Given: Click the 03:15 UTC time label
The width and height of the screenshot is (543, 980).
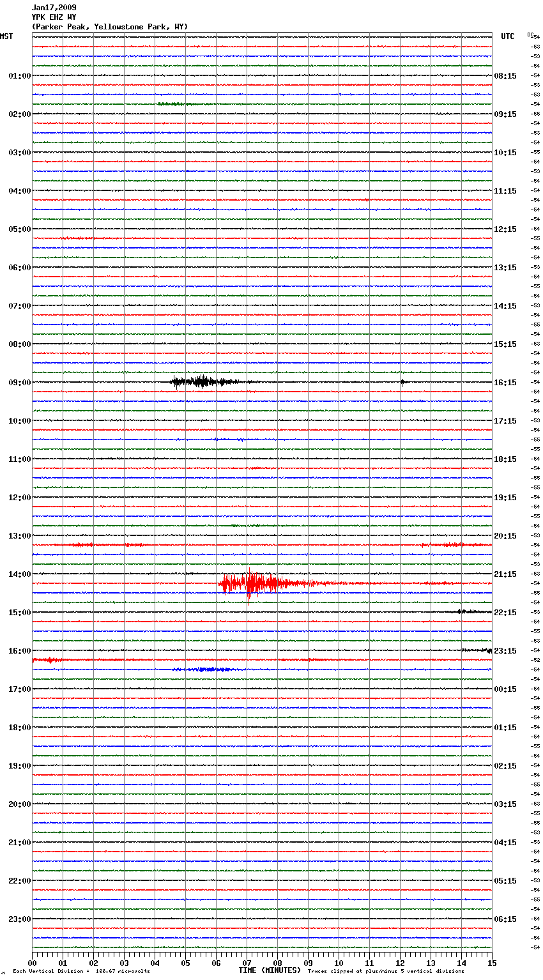Looking at the screenshot, I should click(x=505, y=804).
